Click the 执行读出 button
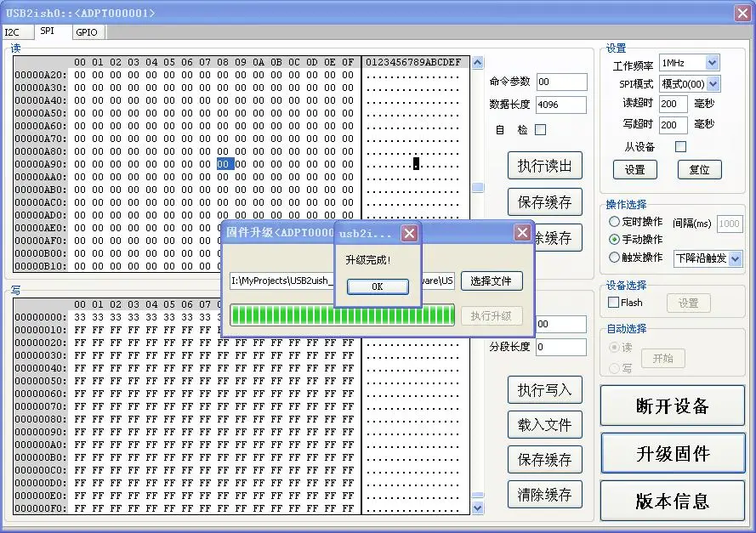This screenshot has width=756, height=533. pos(545,166)
